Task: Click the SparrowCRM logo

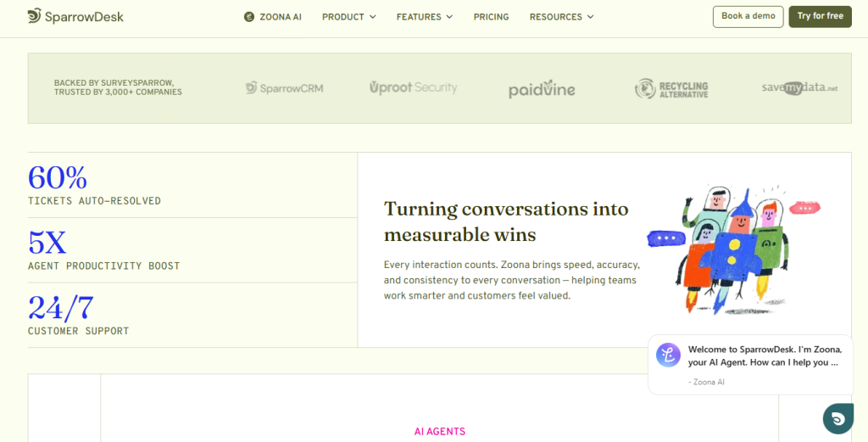Action: point(285,88)
